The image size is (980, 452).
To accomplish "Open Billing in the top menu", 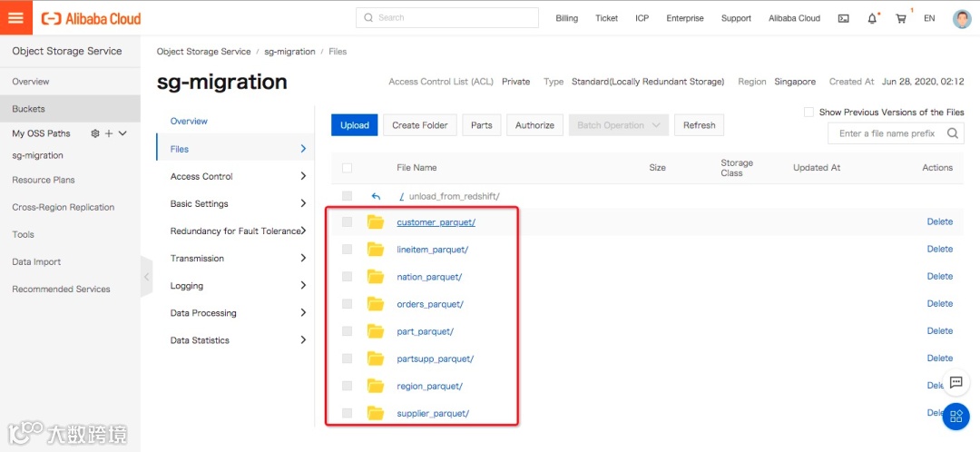I will coord(567,19).
